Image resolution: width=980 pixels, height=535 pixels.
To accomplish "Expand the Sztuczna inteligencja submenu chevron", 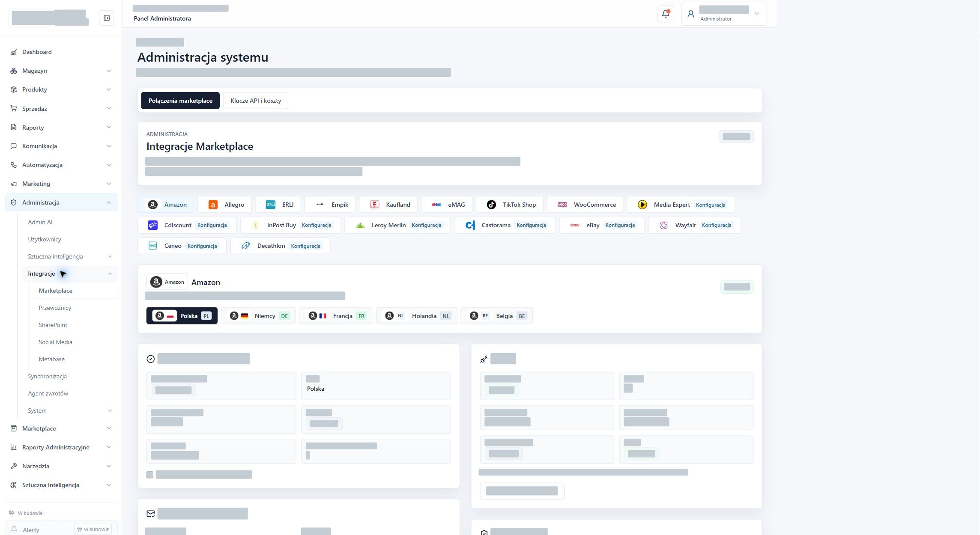I will [110, 256].
